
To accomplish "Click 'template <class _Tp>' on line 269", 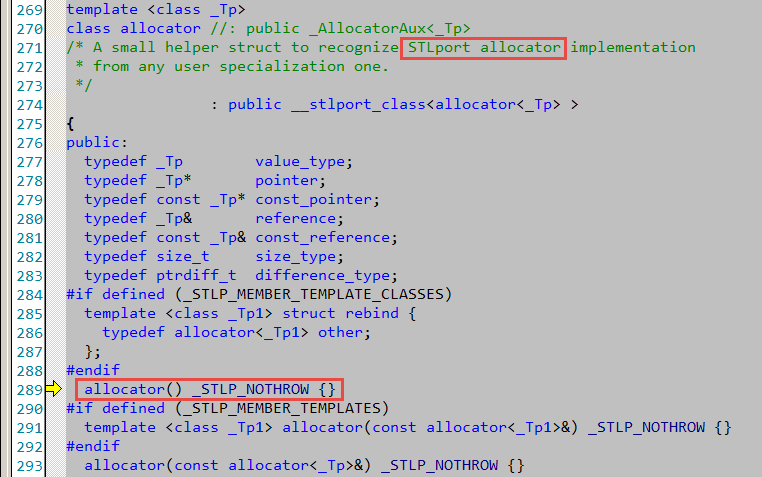I will [x=156, y=10].
